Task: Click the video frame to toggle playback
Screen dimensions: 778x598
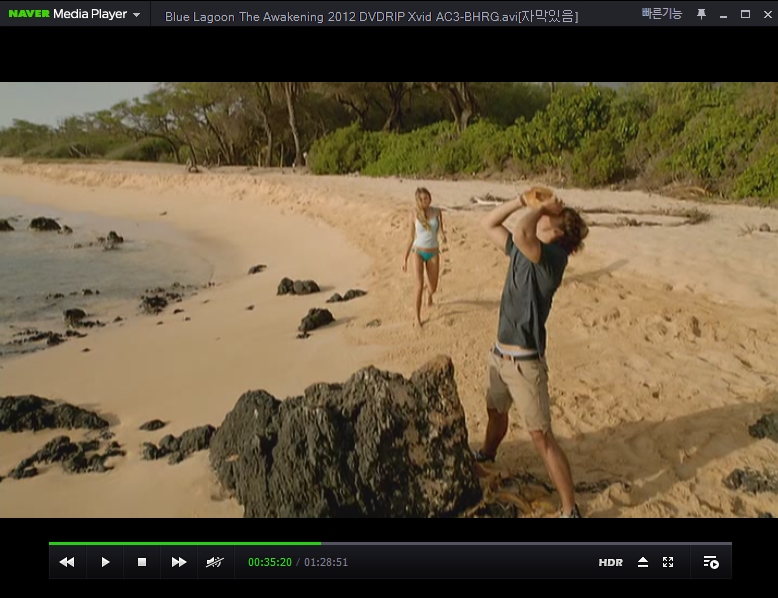Action: click(x=389, y=300)
